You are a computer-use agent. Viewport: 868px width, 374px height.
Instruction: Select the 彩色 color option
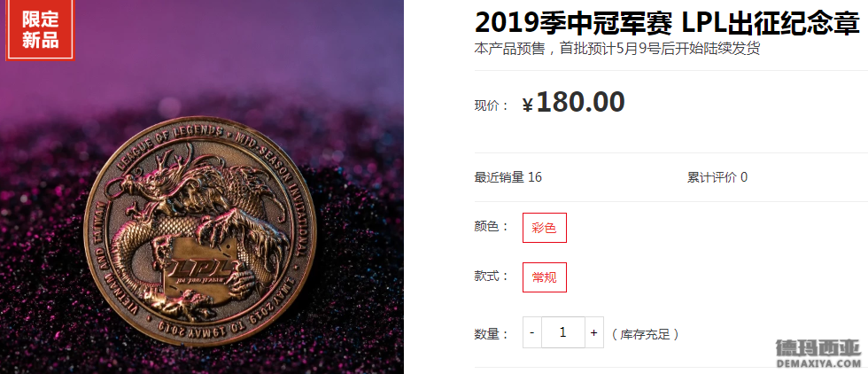click(x=544, y=228)
